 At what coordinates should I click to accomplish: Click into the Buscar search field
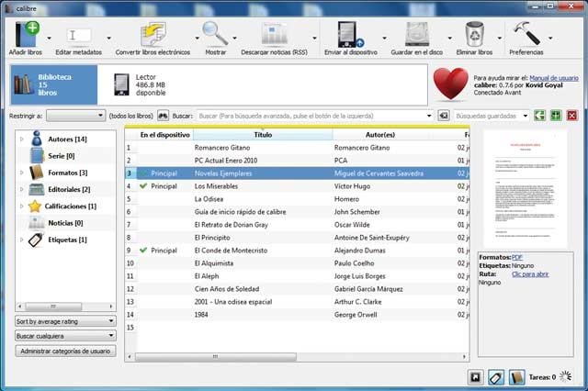pos(311,116)
